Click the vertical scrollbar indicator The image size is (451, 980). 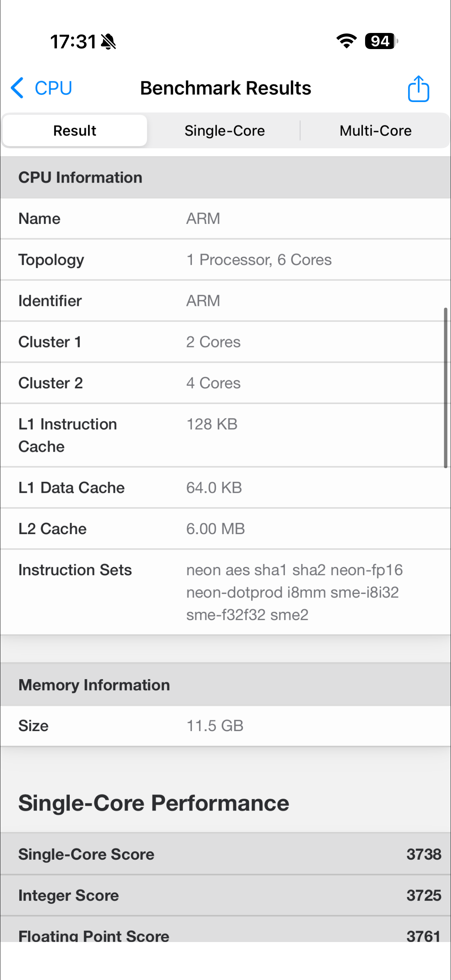coord(445,387)
